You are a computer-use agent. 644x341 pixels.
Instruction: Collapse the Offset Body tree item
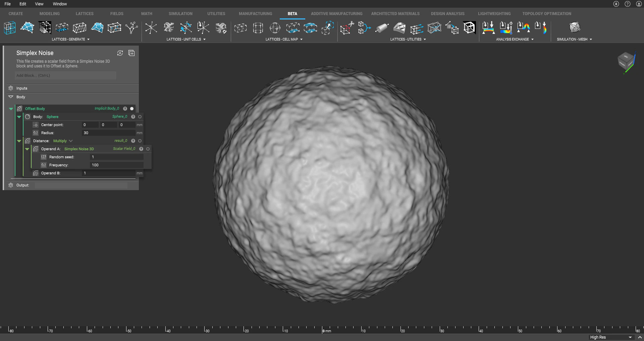click(x=11, y=109)
